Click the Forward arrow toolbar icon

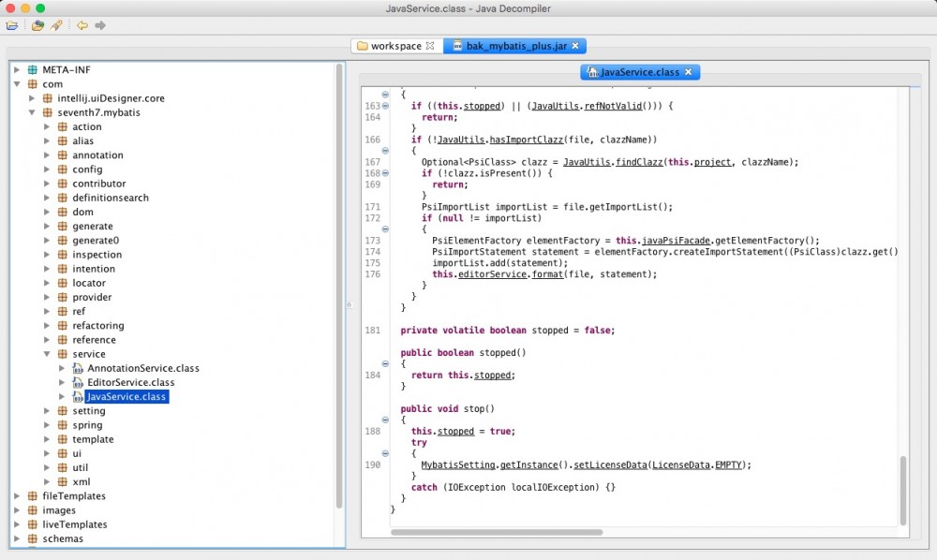(x=100, y=25)
